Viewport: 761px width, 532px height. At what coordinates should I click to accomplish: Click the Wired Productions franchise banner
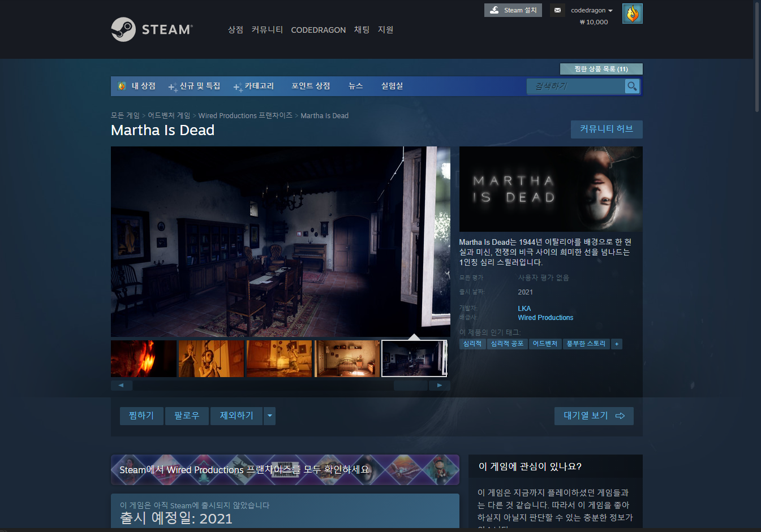(x=285, y=470)
